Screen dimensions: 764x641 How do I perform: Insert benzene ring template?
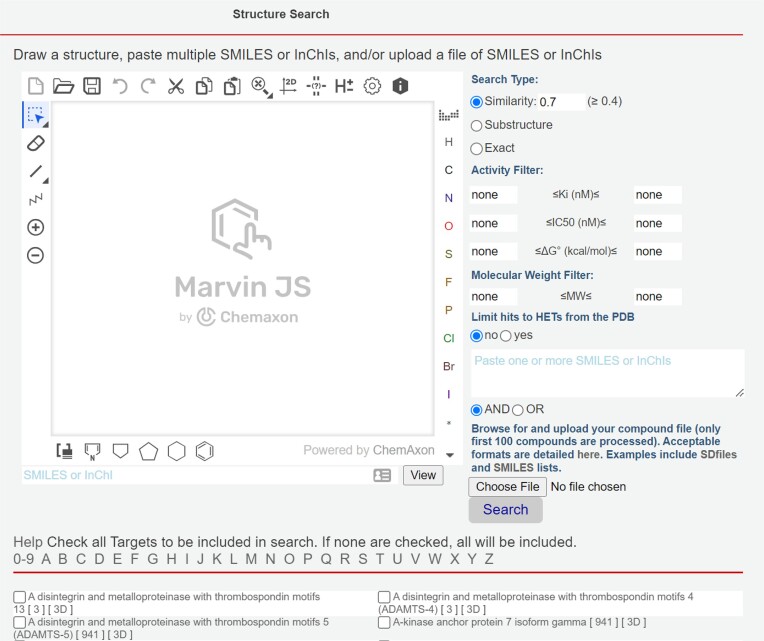[205, 451]
